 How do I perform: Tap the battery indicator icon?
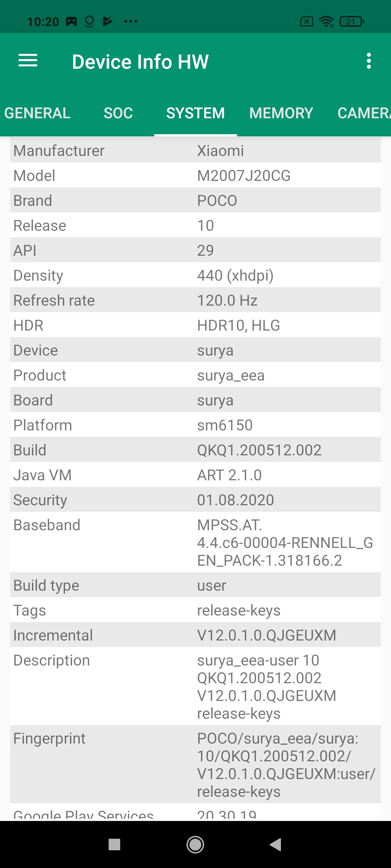[x=352, y=22]
